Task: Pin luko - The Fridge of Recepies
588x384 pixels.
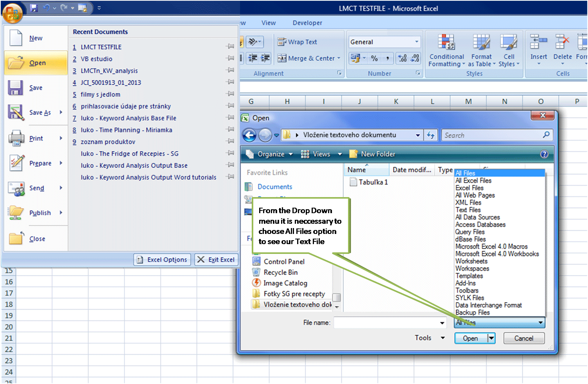Action: 231,153
